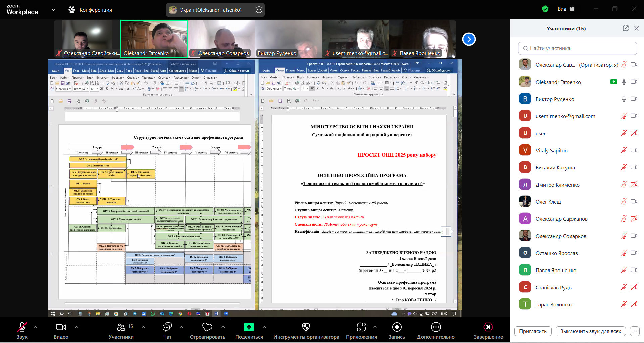Expand audio options arrow next to Звук
This screenshot has width=644, height=343.
[35, 327]
